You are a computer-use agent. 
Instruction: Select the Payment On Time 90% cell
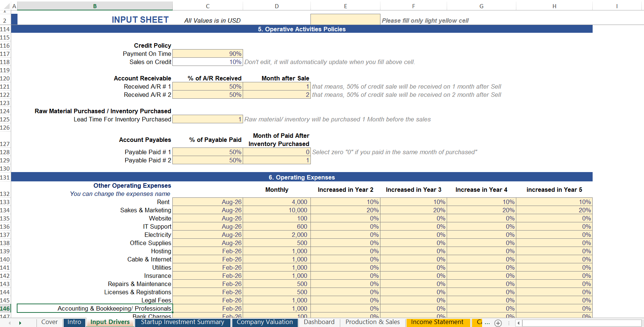point(207,54)
